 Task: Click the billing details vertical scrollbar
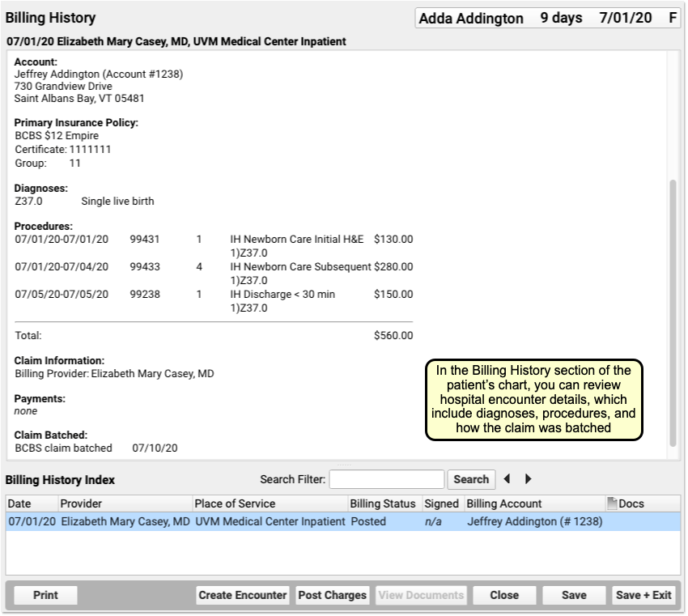[x=673, y=312]
